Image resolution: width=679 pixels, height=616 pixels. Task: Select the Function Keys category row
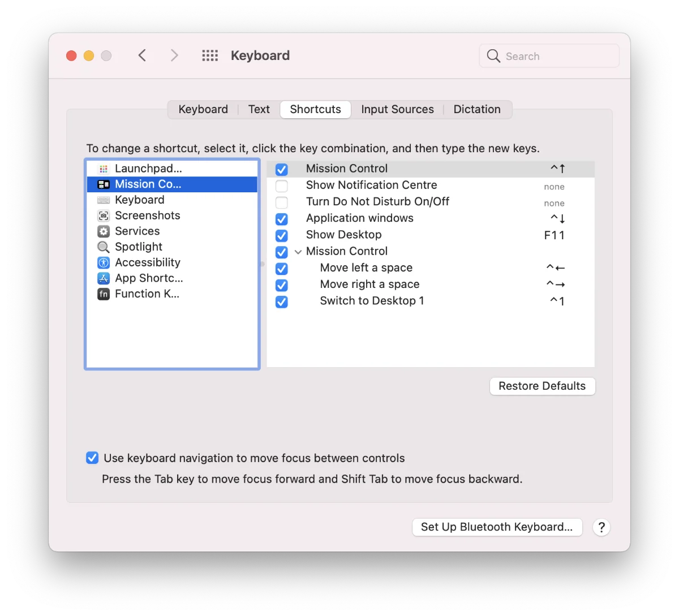[172, 294]
